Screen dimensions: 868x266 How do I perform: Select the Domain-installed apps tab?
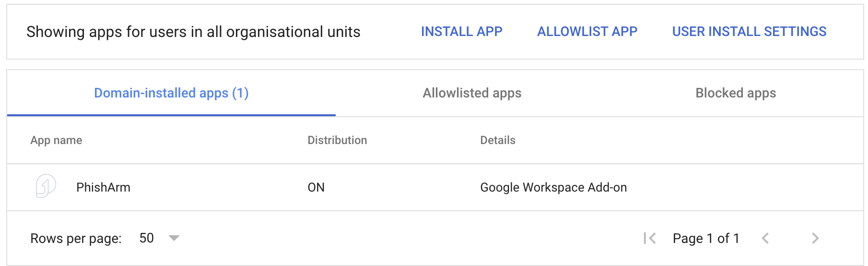(171, 93)
